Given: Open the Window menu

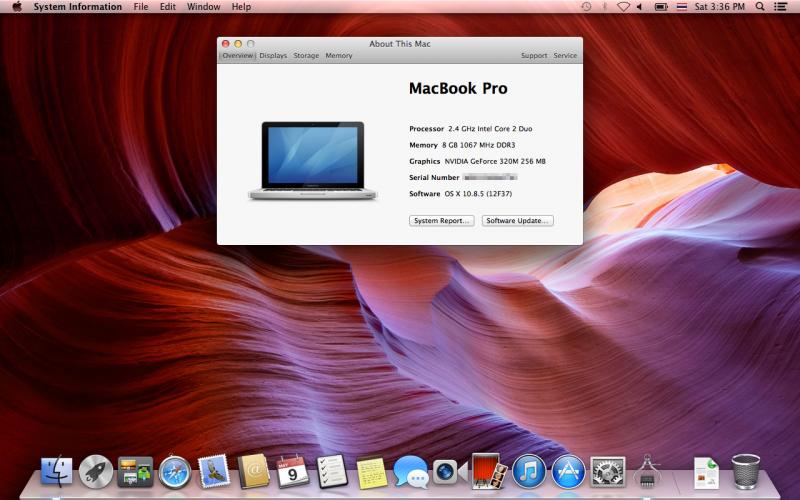Looking at the screenshot, I should point(204,7).
